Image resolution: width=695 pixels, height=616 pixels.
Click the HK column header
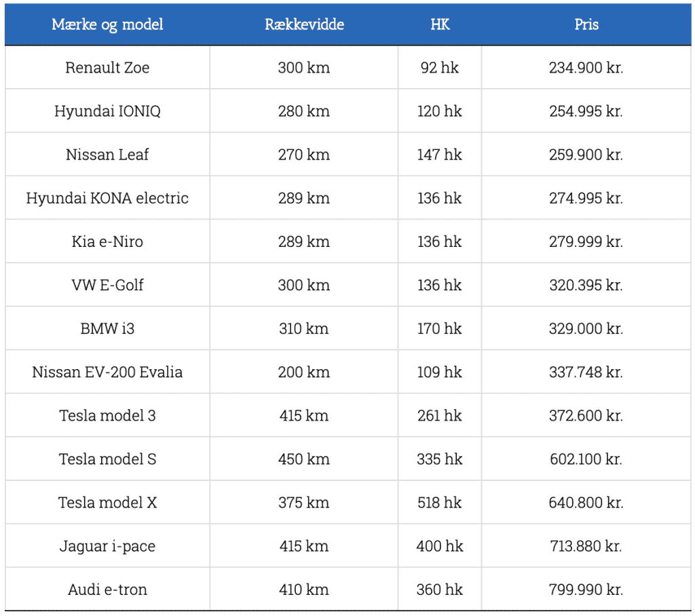(440, 24)
